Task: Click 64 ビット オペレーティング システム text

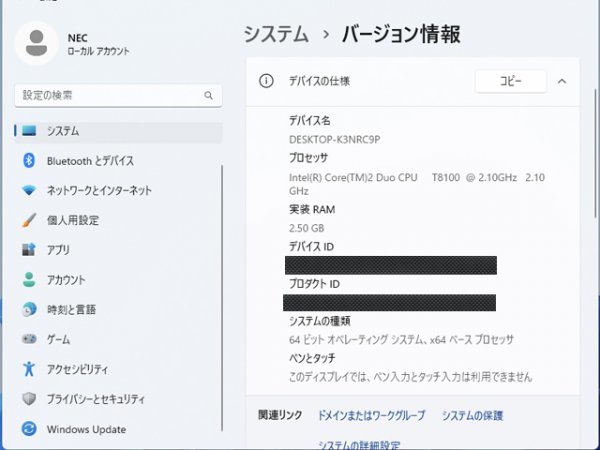Action: [401, 339]
